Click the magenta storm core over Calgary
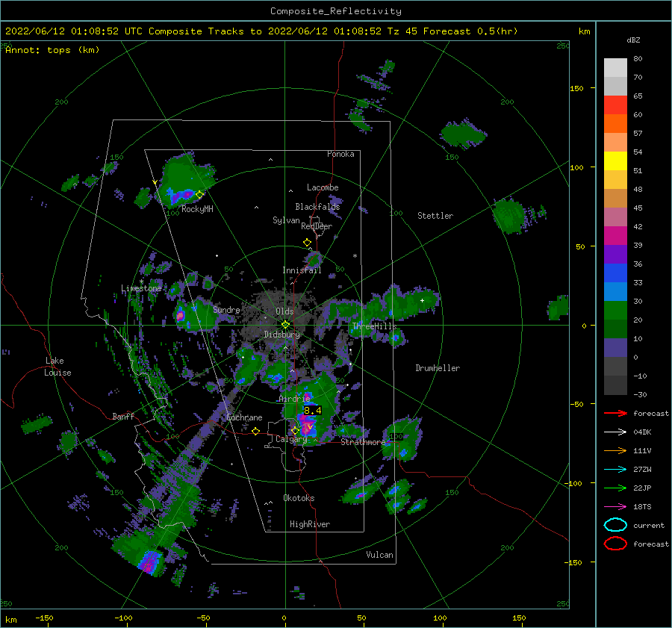This screenshot has height=628, width=672. point(306,428)
